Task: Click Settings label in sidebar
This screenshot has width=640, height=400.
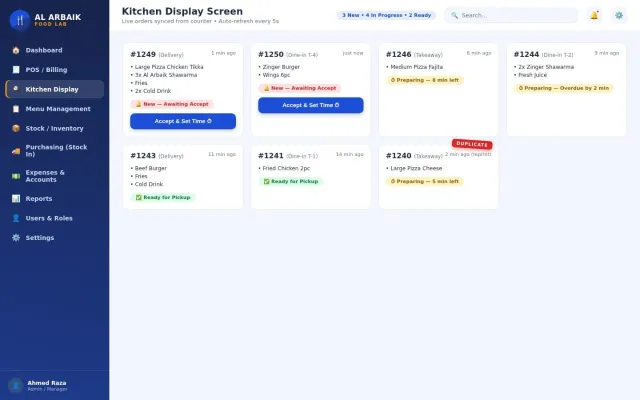Action: click(x=40, y=238)
